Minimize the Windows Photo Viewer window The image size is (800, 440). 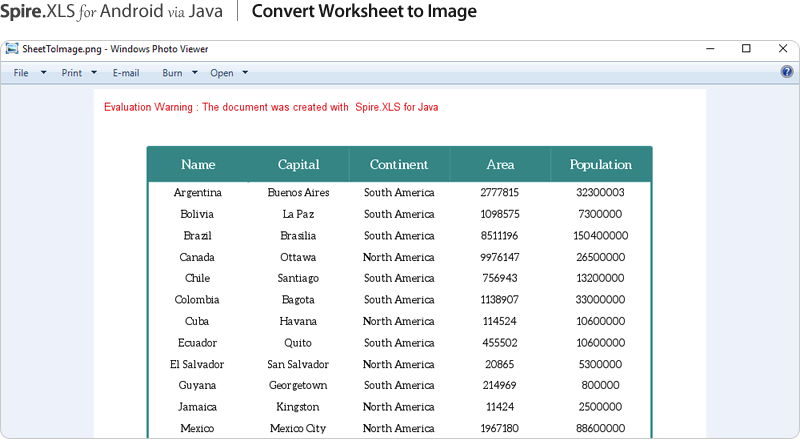coord(710,48)
